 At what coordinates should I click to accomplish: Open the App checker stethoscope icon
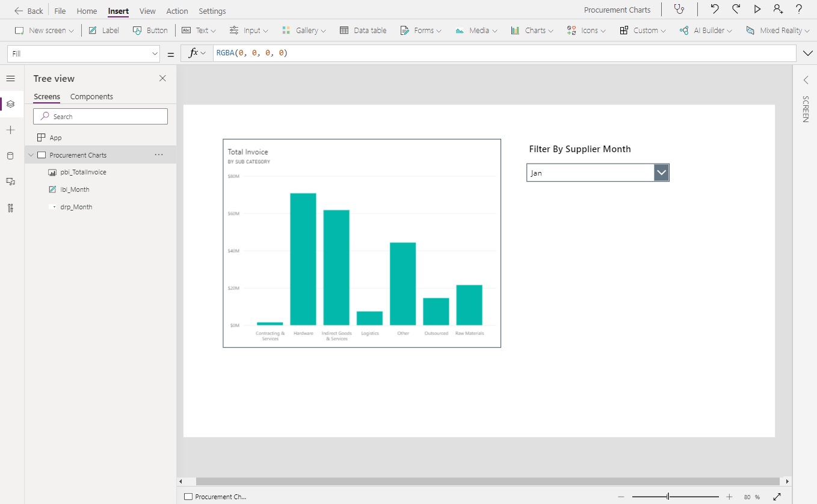[x=680, y=9]
